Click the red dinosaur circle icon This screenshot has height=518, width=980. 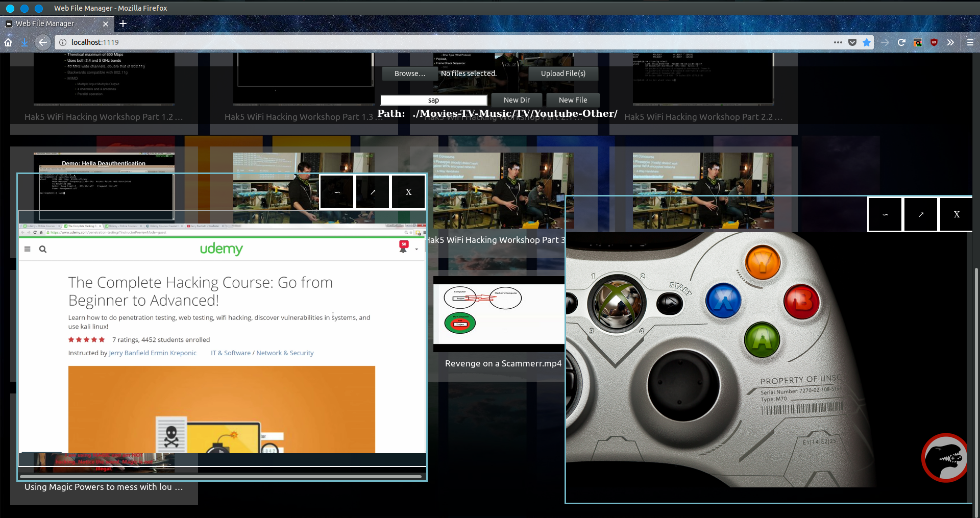click(945, 458)
